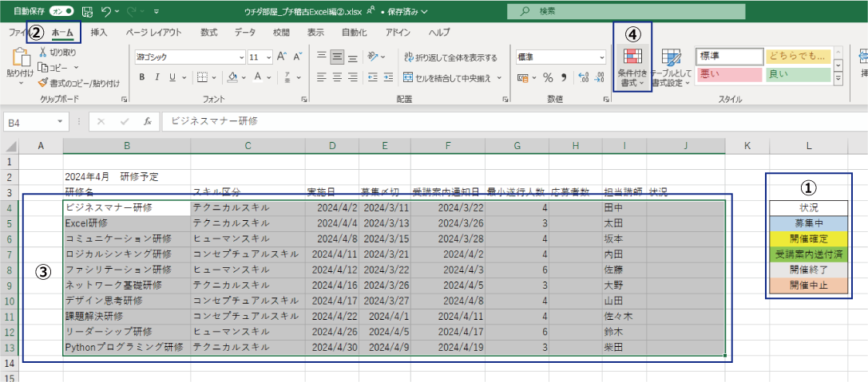Click the Name Box showing B4
Screen dimensions: 868x382
pyautogui.click(x=30, y=121)
